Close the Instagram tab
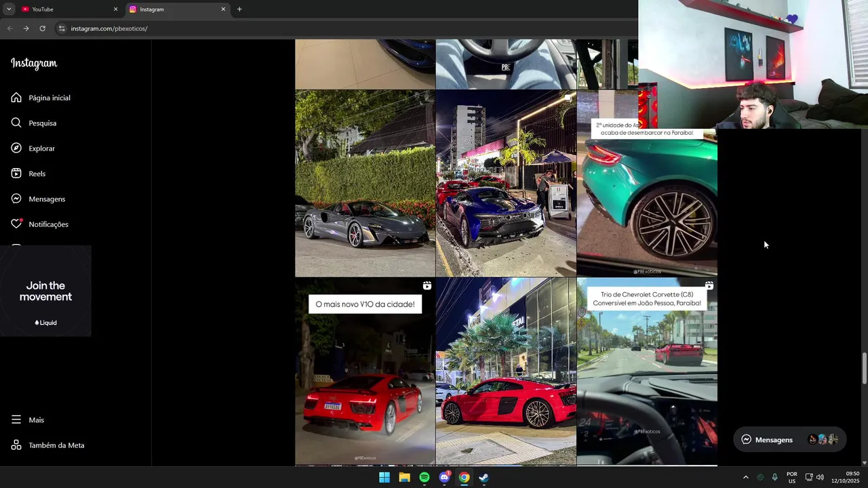 (x=223, y=9)
